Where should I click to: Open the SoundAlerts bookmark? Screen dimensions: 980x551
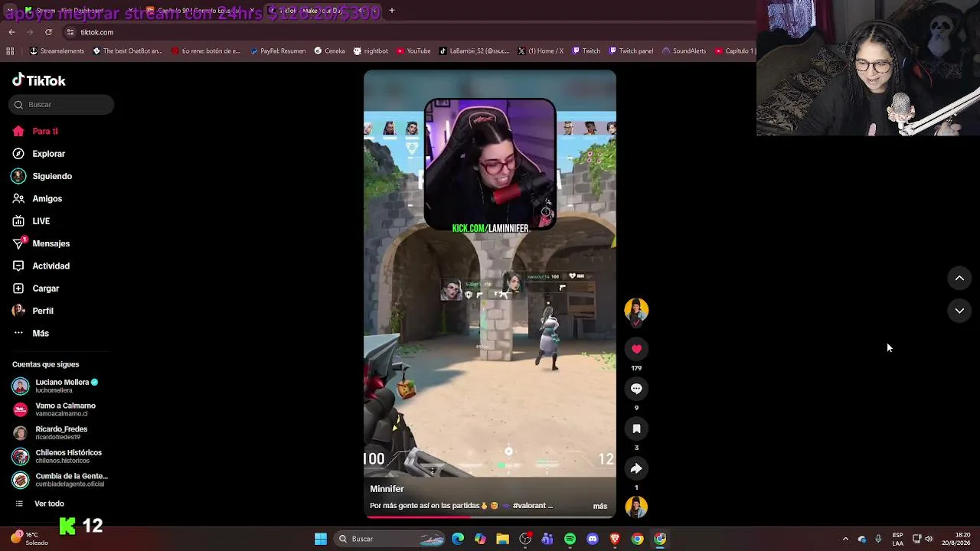pyautogui.click(x=684, y=51)
